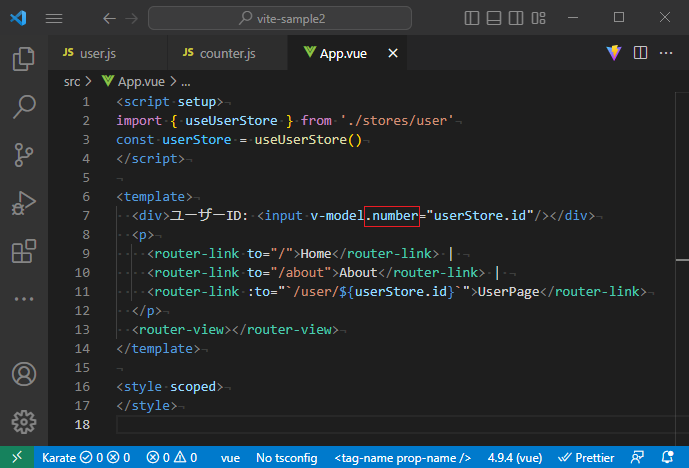Open the Manage gear menu
This screenshot has width=689, height=468.
[24, 422]
